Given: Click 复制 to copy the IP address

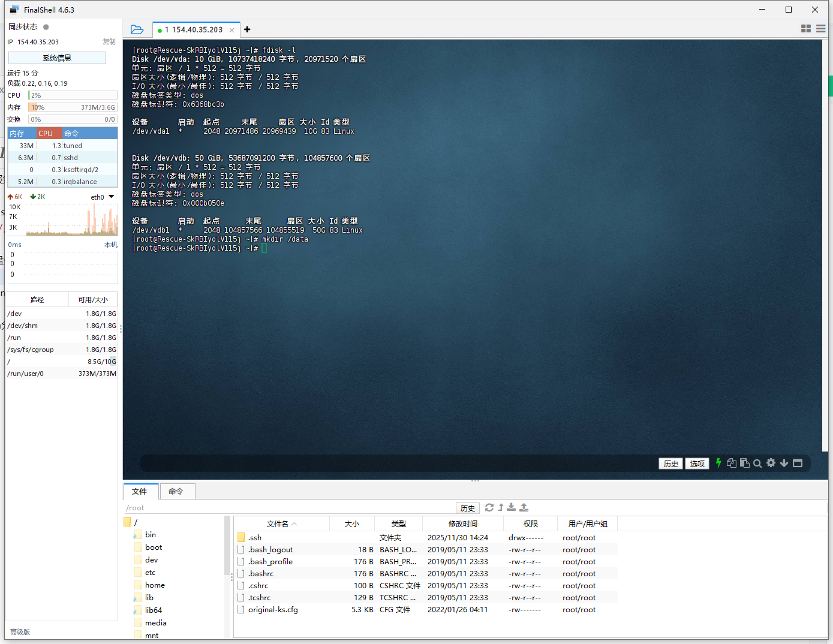Looking at the screenshot, I should pos(109,42).
